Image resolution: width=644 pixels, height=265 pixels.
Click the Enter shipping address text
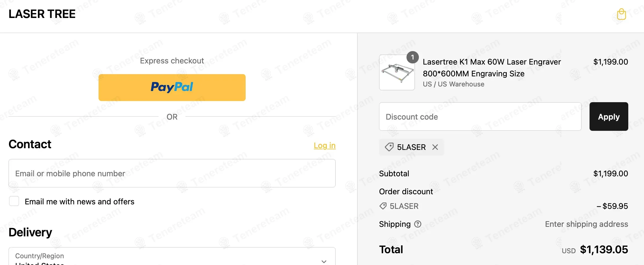click(x=586, y=224)
